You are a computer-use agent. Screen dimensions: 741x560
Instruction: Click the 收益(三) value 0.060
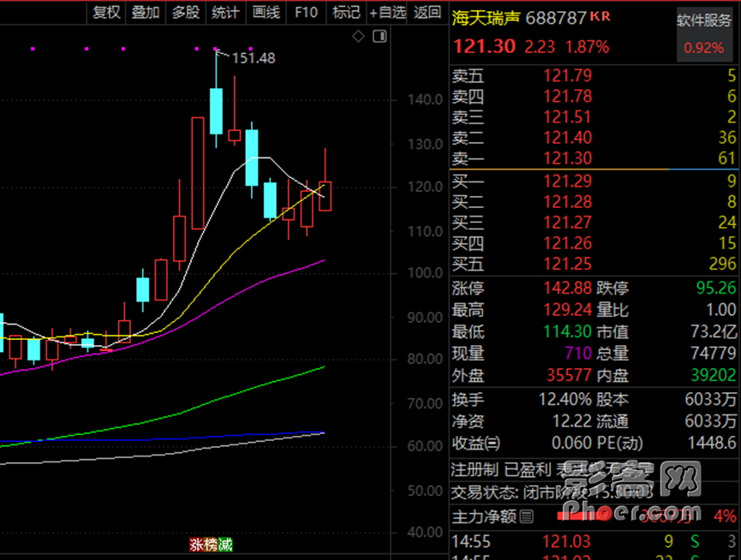[571, 443]
